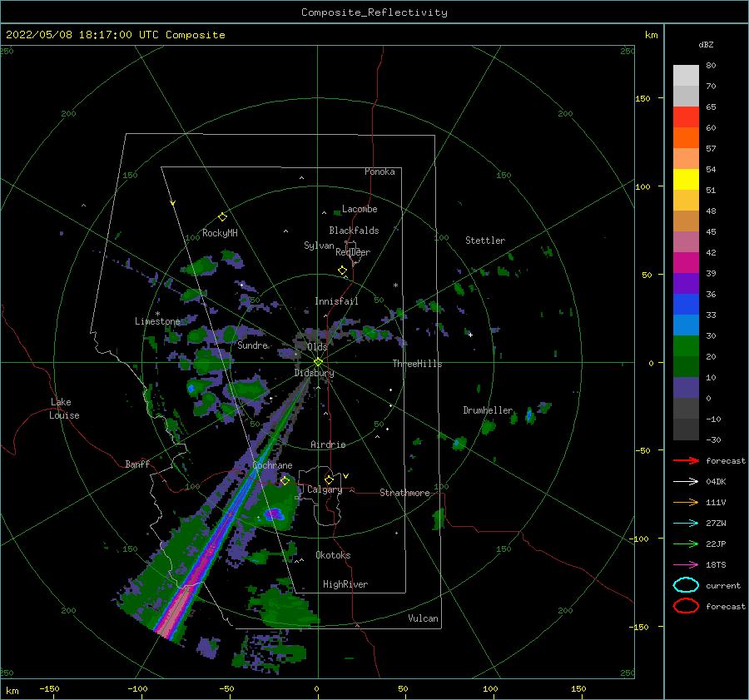Click the magenta 18TS arrow icon
This screenshot has width=749, height=700.
[686, 565]
